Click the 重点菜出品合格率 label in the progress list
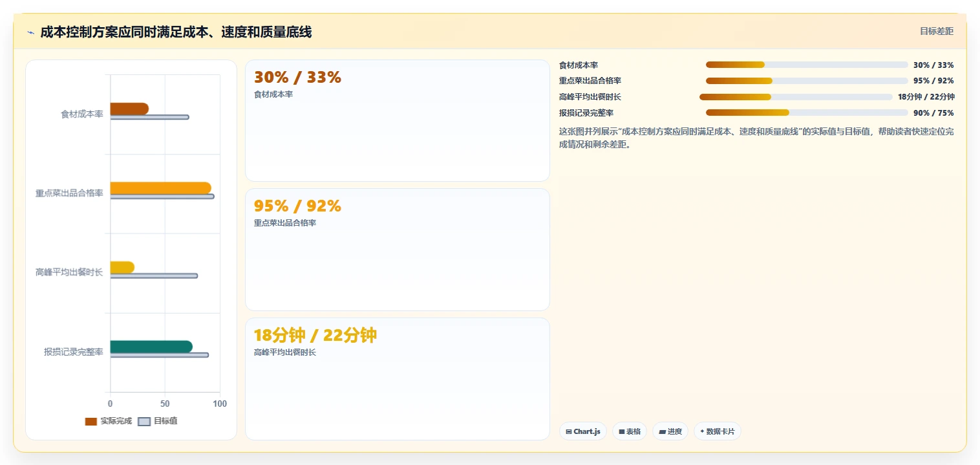The height and width of the screenshot is (465, 980). (590, 81)
